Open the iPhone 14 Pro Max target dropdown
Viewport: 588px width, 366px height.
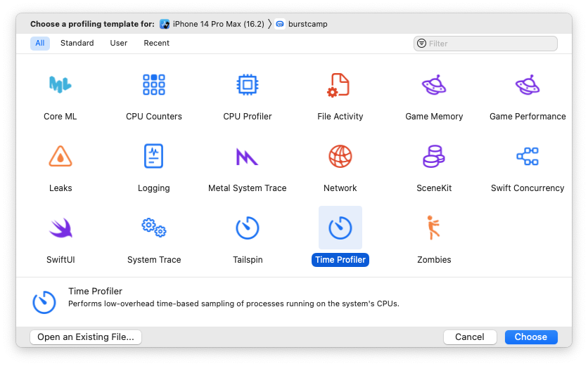pyautogui.click(x=212, y=24)
